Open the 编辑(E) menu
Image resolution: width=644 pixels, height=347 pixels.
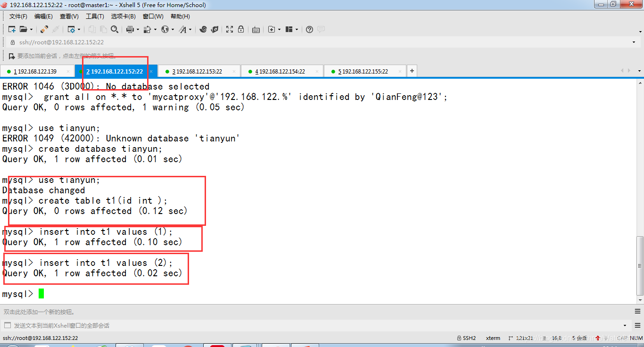(x=43, y=17)
